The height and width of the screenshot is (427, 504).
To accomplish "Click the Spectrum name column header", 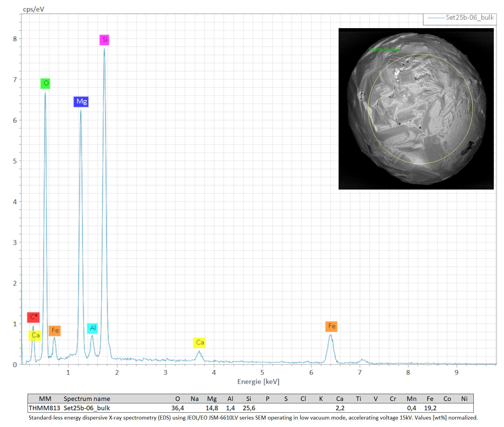I will (x=87, y=399).
